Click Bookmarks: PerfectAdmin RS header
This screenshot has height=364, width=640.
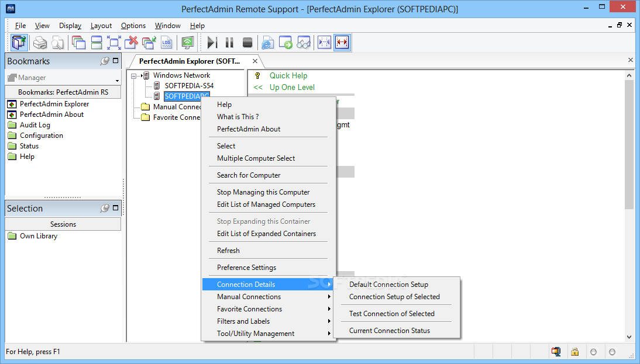pos(63,92)
